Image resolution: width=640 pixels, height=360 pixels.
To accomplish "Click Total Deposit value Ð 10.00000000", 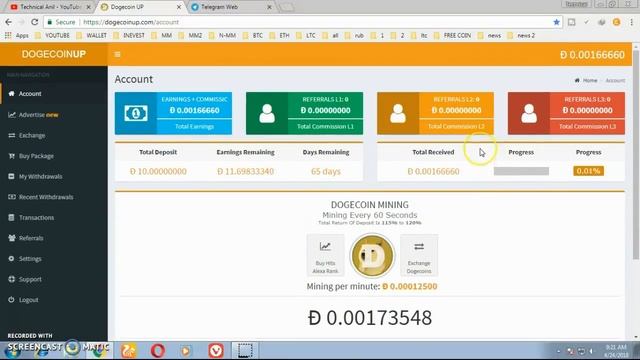I will pos(158,171).
